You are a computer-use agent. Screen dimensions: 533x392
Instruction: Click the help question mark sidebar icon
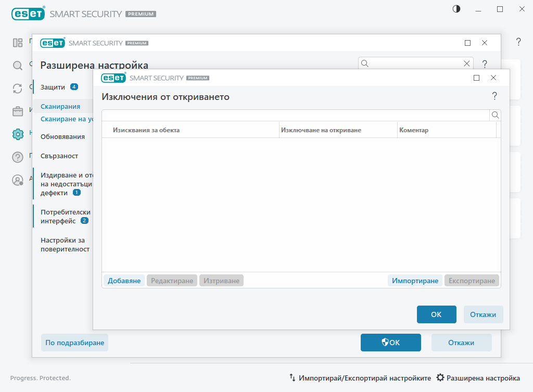[x=18, y=157]
